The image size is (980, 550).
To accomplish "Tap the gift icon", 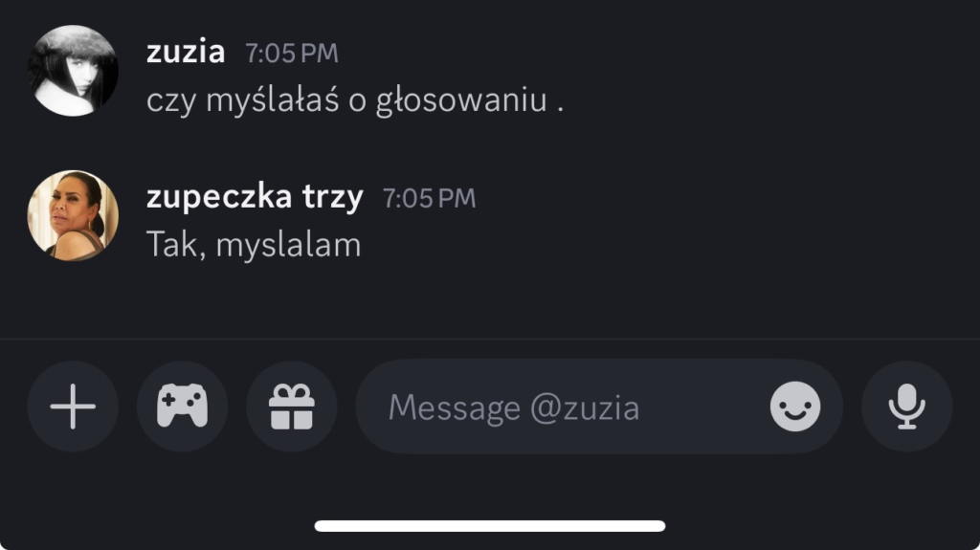I will coord(291,407).
